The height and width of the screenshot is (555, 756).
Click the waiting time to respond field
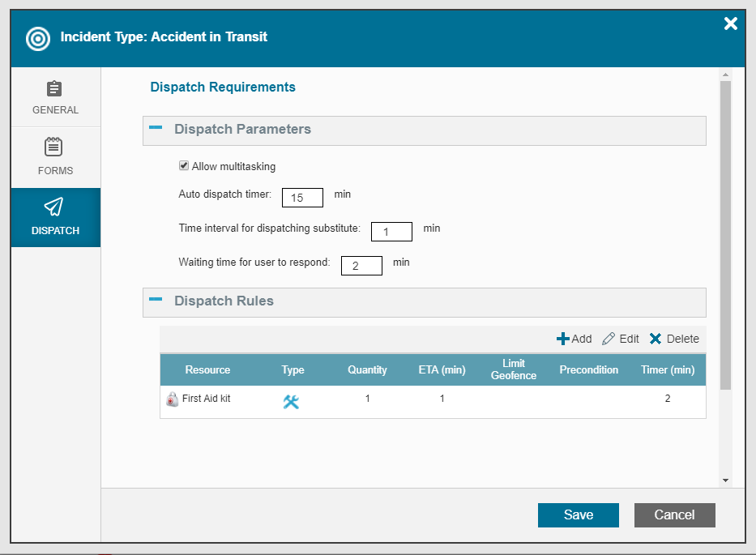click(361, 266)
